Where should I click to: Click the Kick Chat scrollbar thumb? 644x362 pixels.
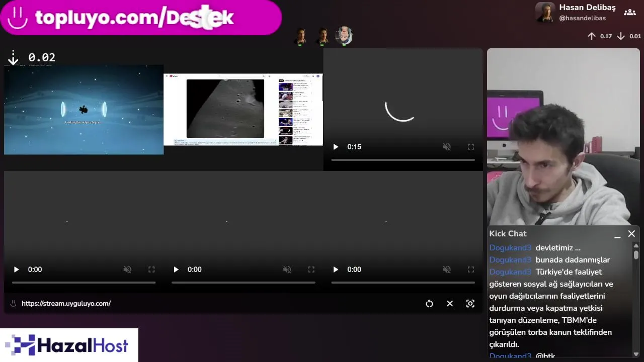(x=636, y=255)
